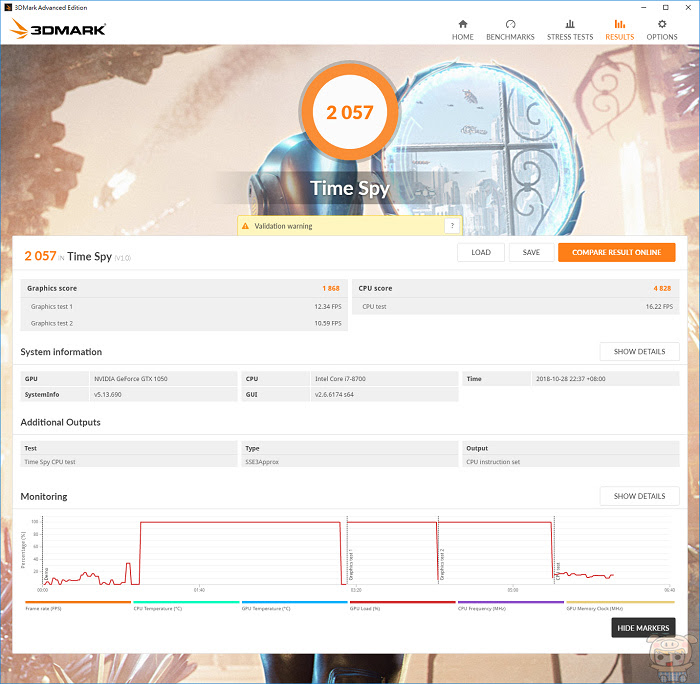This screenshot has height=684, width=700.
Task: Click the validation warning triangle icon
Action: click(x=245, y=226)
